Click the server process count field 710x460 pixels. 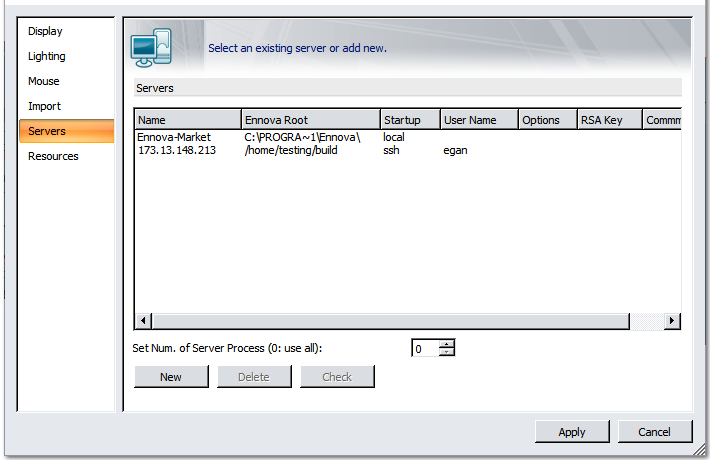pos(424,348)
